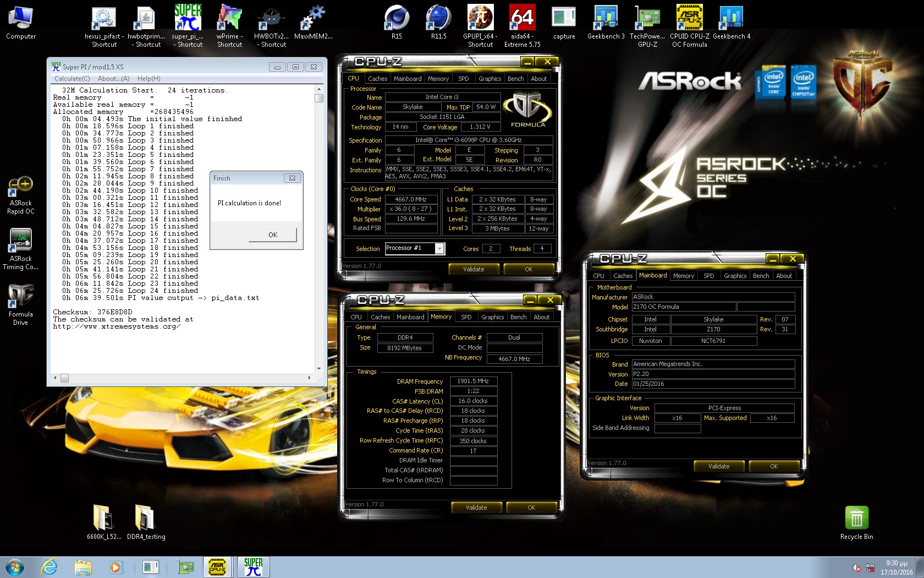Viewport: 924px width, 578px height.
Task: Open the Help(H) menu in Super PI
Action: [148, 79]
